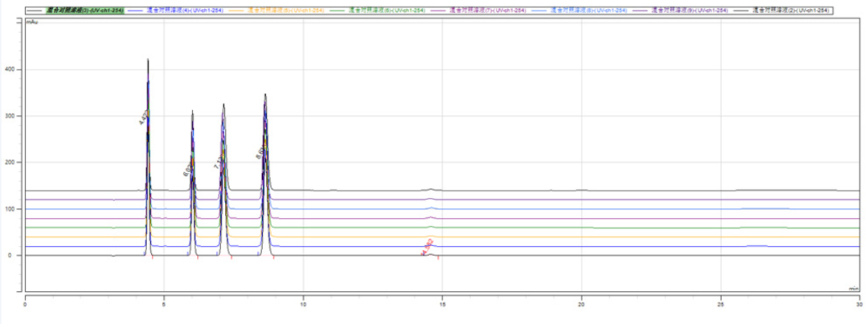Click the blue legend entry numbered (4)
Image resolution: width=868 pixels, height=324 pixels.
click(x=184, y=10)
